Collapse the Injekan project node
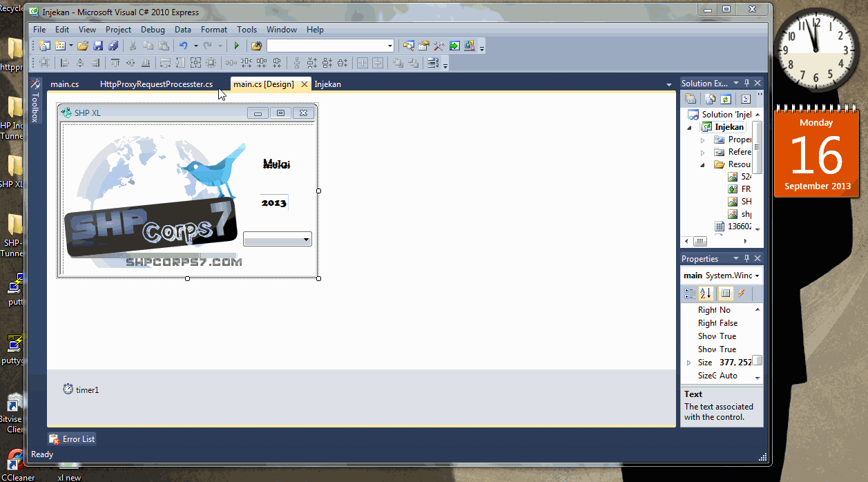 coord(689,127)
